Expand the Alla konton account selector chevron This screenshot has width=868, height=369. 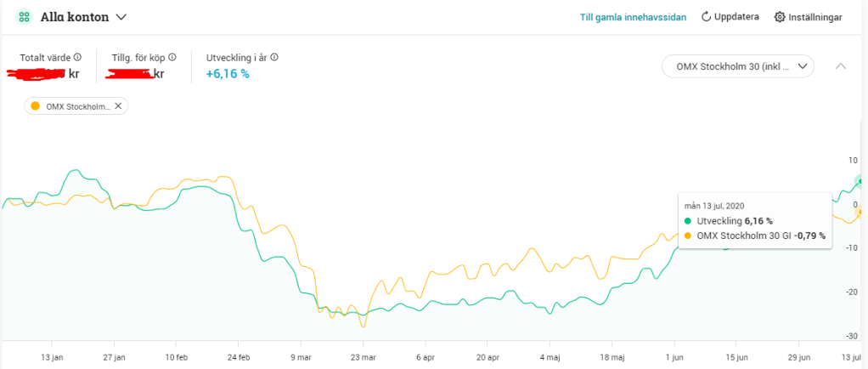click(121, 17)
